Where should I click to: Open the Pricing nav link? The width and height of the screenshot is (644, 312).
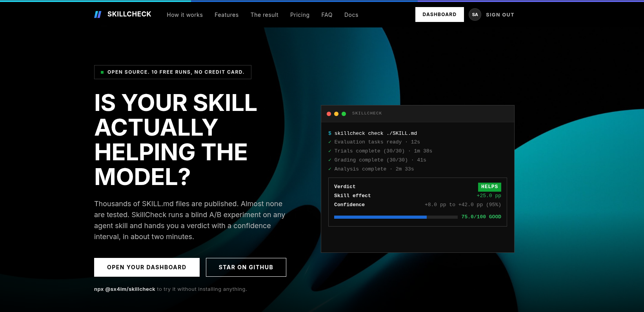click(300, 15)
